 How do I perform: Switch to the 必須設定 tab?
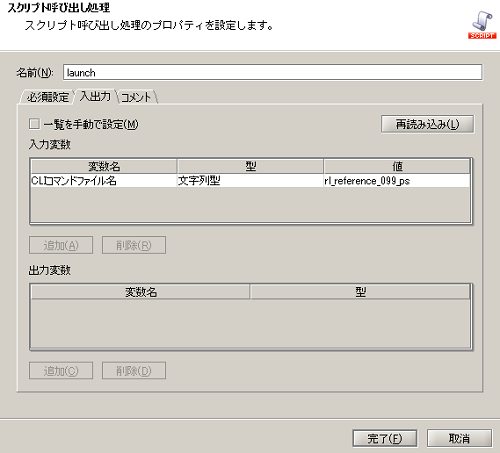point(48,97)
